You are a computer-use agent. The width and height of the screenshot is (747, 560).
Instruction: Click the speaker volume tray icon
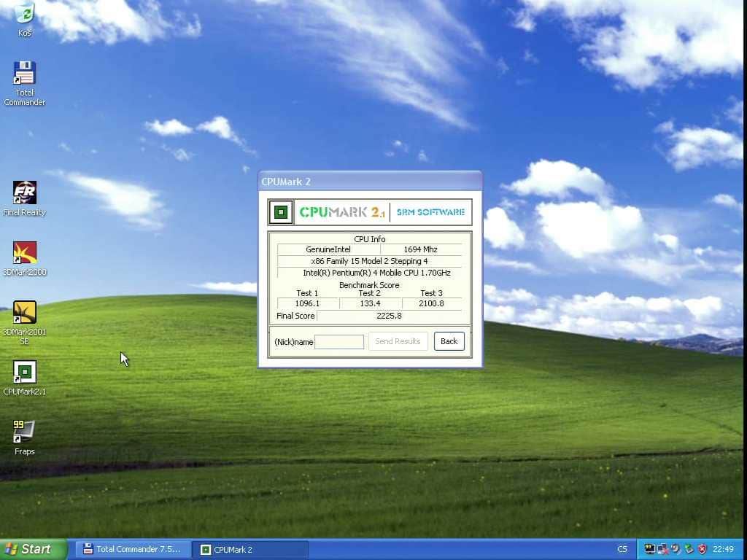[676, 549]
